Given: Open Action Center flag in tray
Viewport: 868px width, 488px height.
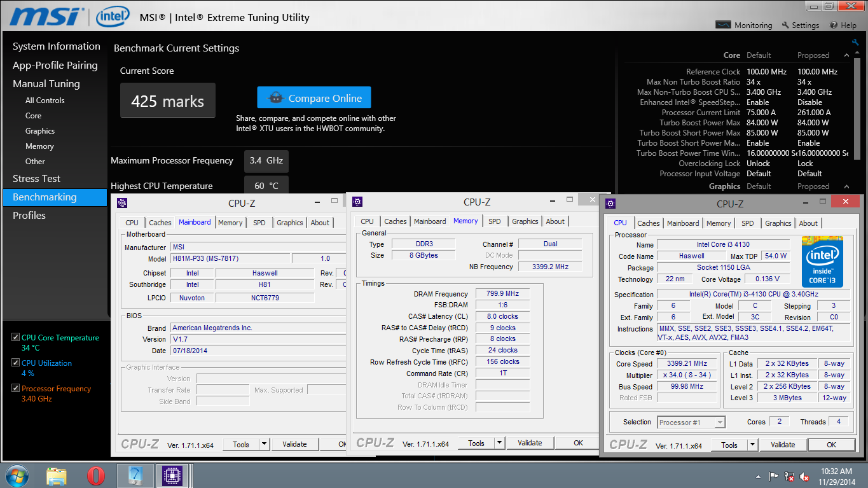Looking at the screenshot, I should (x=774, y=476).
